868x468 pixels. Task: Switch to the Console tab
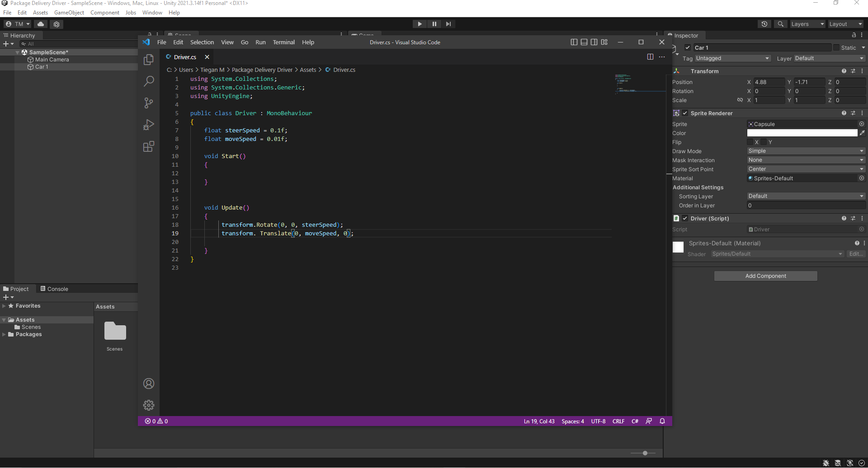pyautogui.click(x=54, y=289)
